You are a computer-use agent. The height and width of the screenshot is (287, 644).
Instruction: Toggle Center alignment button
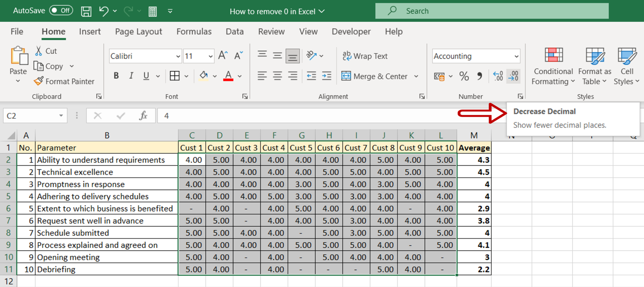(x=277, y=76)
